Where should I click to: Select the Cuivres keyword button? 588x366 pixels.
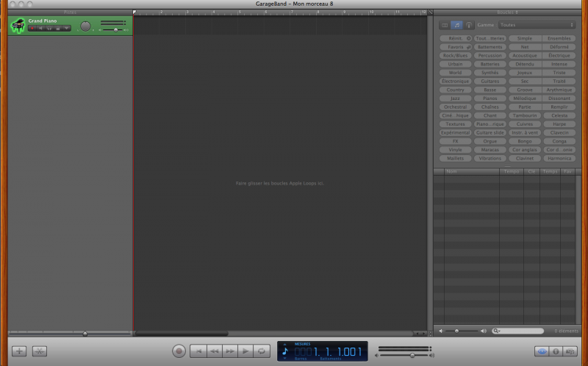click(x=525, y=124)
